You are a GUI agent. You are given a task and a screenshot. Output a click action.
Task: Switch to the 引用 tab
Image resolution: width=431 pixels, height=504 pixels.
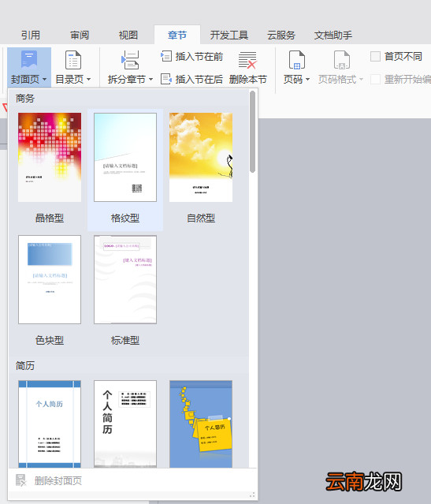coord(31,35)
